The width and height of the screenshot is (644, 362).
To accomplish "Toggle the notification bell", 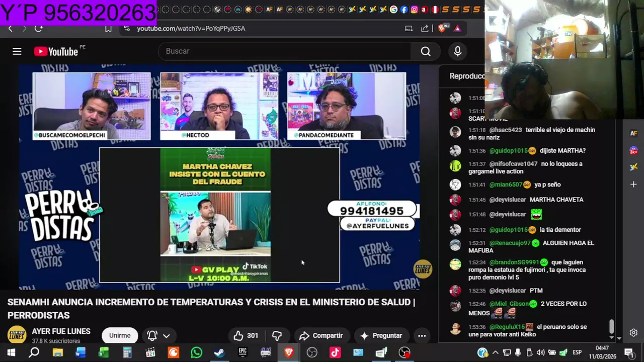I will coord(152,335).
